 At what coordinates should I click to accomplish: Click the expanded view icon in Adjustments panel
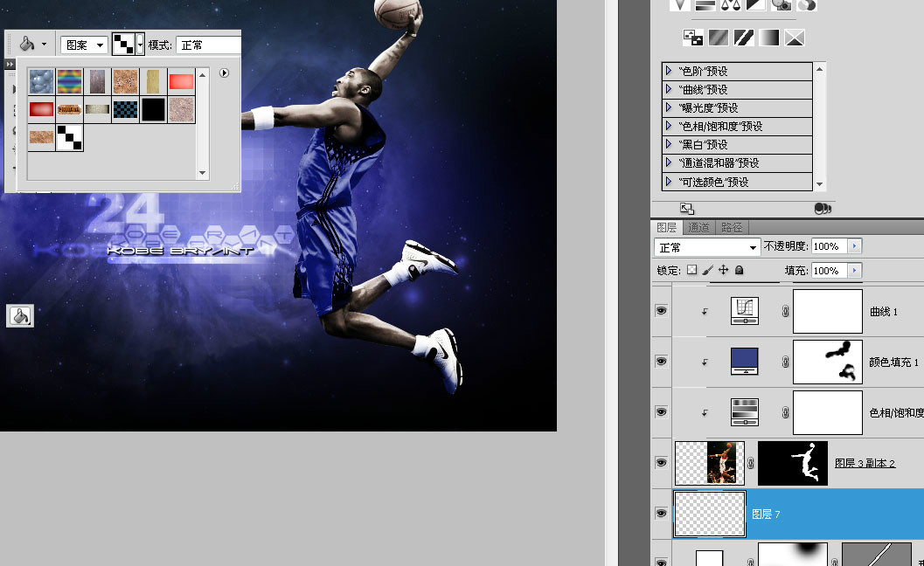[687, 209]
